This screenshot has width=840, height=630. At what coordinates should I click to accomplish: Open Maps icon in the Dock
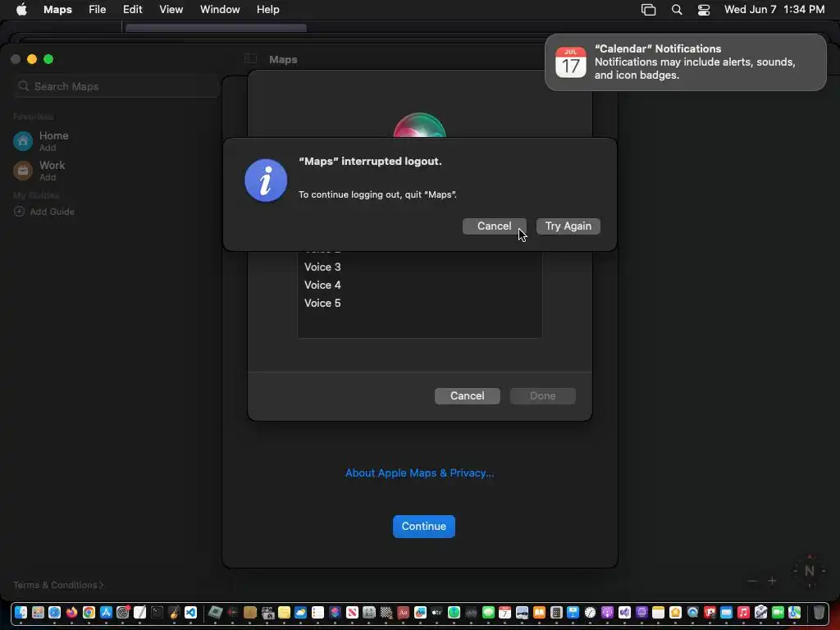click(794, 612)
